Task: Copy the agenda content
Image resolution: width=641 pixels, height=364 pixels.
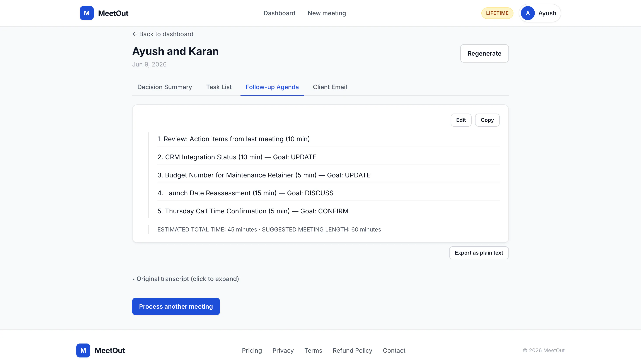Action: [487, 120]
